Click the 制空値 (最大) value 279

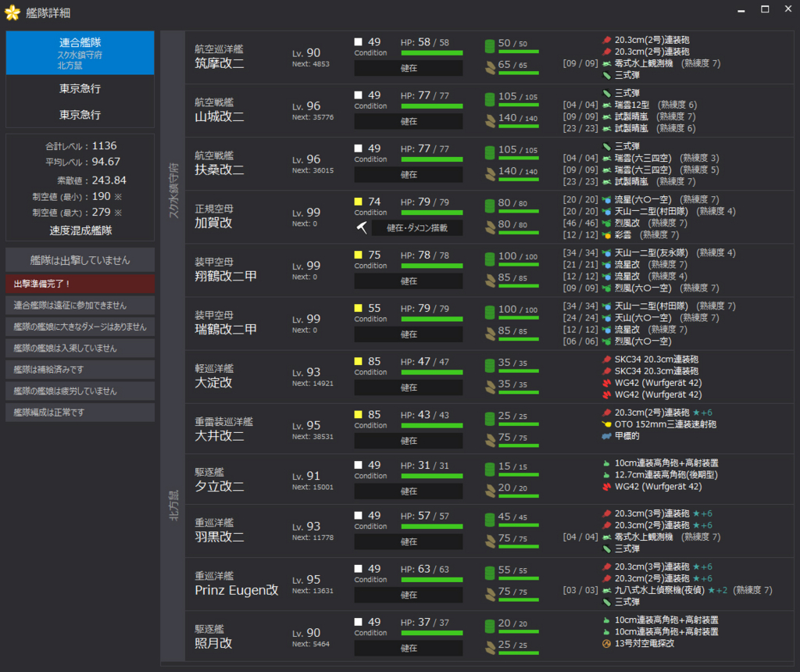pyautogui.click(x=101, y=213)
